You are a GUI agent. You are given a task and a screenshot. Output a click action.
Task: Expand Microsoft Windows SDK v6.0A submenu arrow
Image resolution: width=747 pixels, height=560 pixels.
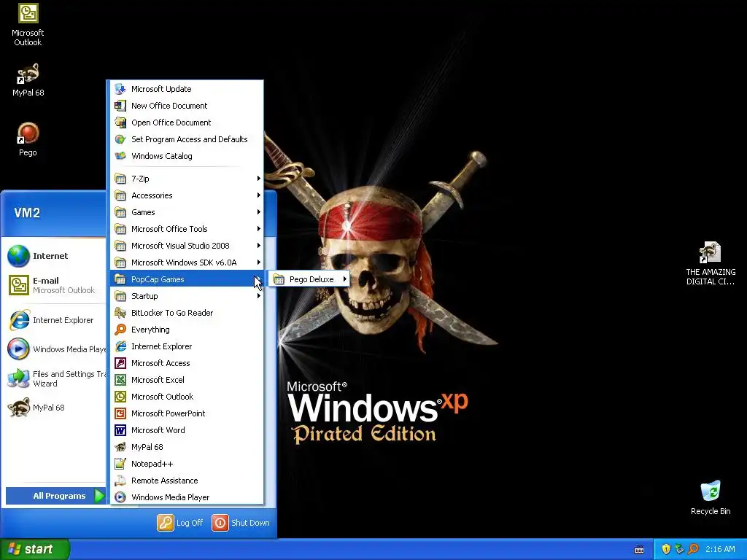point(259,262)
